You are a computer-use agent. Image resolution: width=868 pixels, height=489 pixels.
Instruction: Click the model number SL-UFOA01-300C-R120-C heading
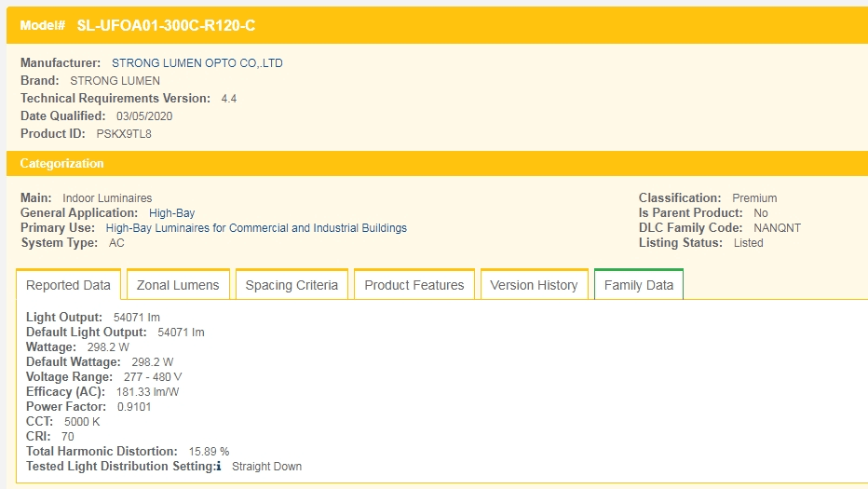click(x=166, y=26)
